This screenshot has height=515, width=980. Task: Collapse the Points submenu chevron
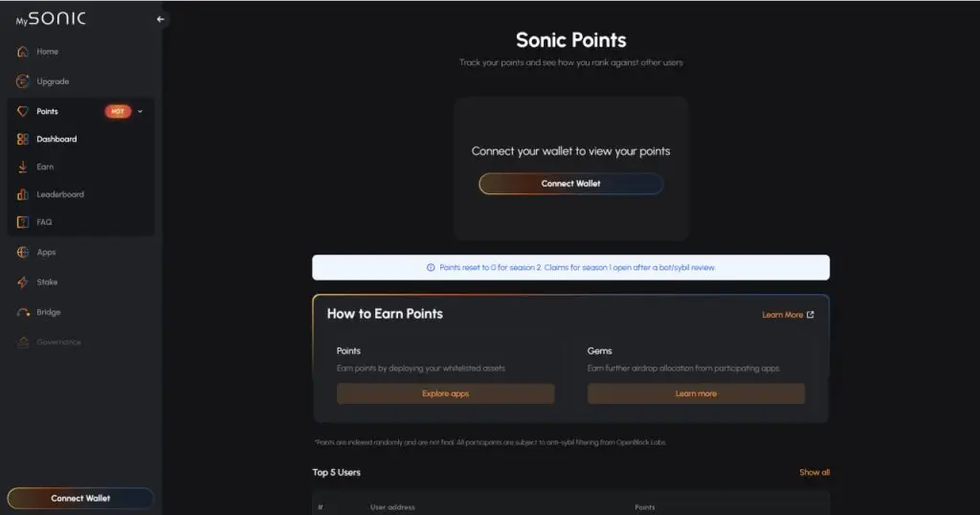pos(140,111)
